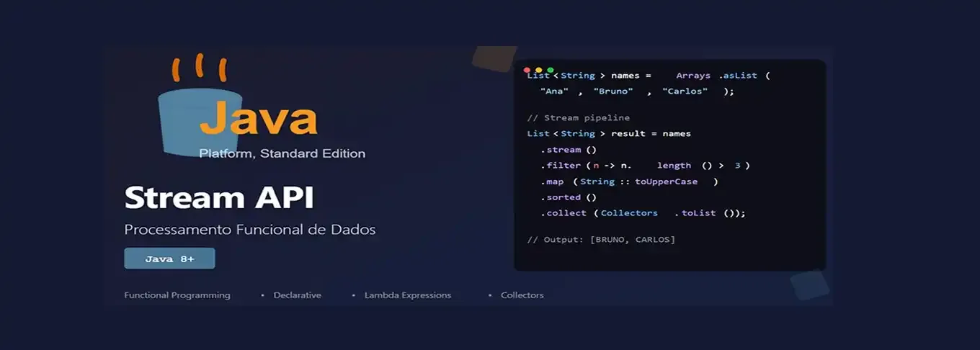Click the "Stream API" heading
This screenshot has width=980, height=350.
219,197
